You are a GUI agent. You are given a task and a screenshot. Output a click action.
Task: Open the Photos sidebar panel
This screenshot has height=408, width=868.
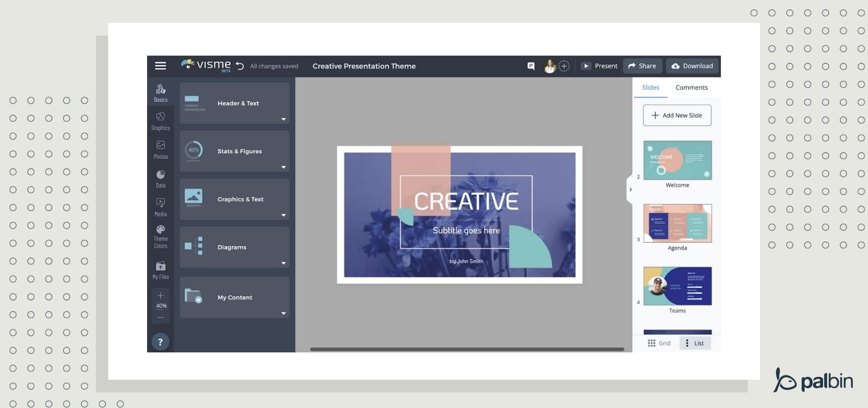pos(160,150)
